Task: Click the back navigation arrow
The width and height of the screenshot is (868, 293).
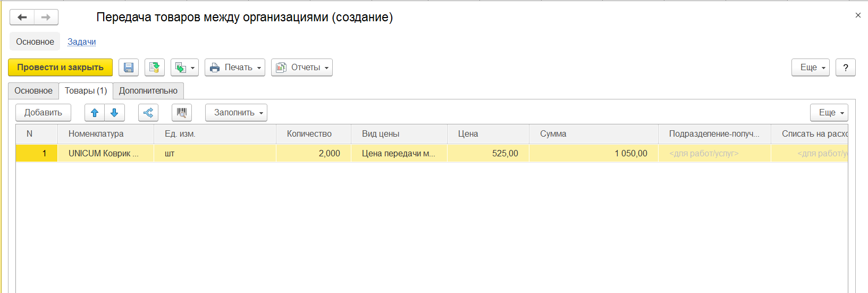Action: pyautogui.click(x=22, y=18)
